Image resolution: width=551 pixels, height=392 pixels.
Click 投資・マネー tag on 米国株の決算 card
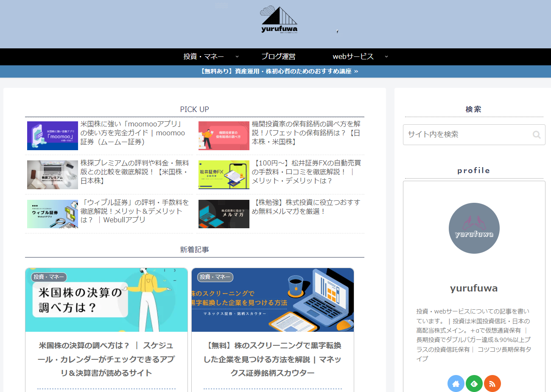click(49, 277)
